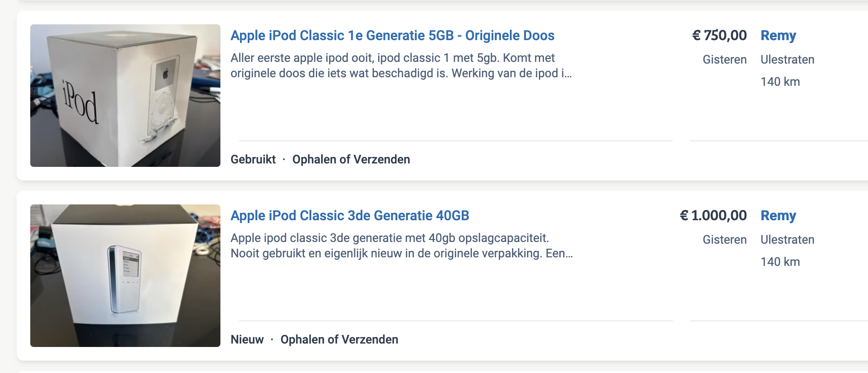The image size is (868, 373).
Task: Open listing Apple iPod Classic 1e Generatie 5GB
Action: tap(393, 35)
